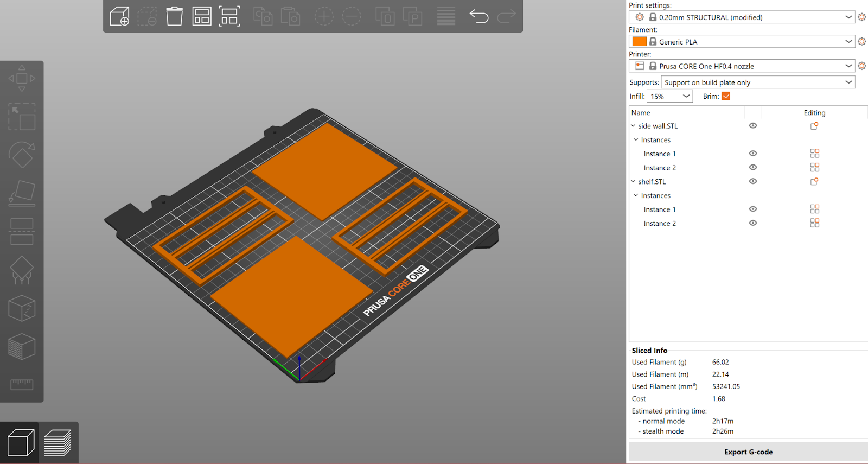Image resolution: width=868 pixels, height=464 pixels.
Task: Undo the last action with arrow icon
Action: [x=479, y=16]
